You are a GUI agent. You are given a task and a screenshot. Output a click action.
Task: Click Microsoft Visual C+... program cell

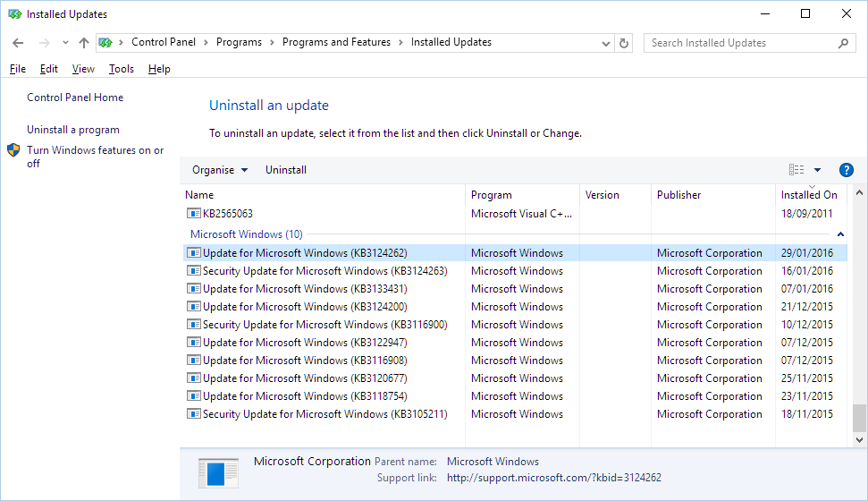pyautogui.click(x=521, y=213)
